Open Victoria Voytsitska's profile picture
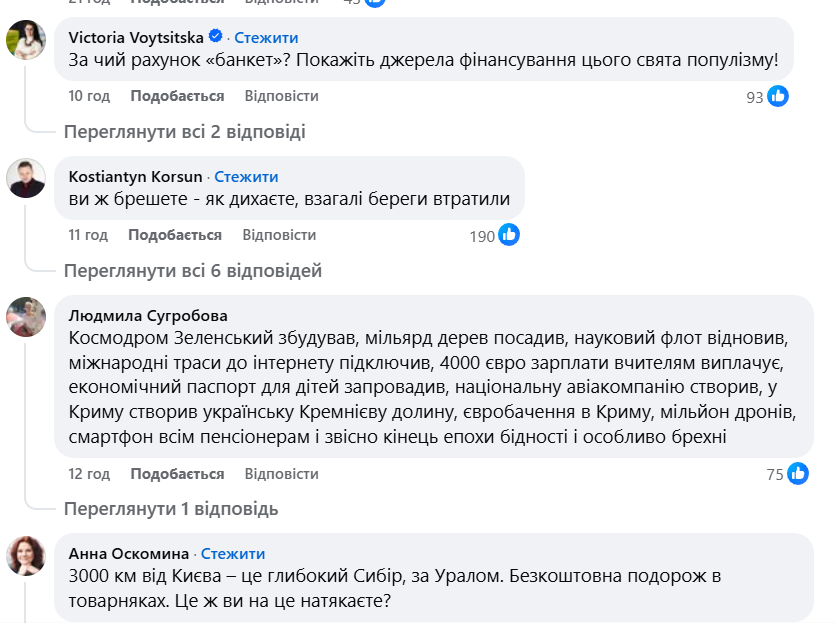This screenshot has height=623, width=836. pyautogui.click(x=26, y=40)
